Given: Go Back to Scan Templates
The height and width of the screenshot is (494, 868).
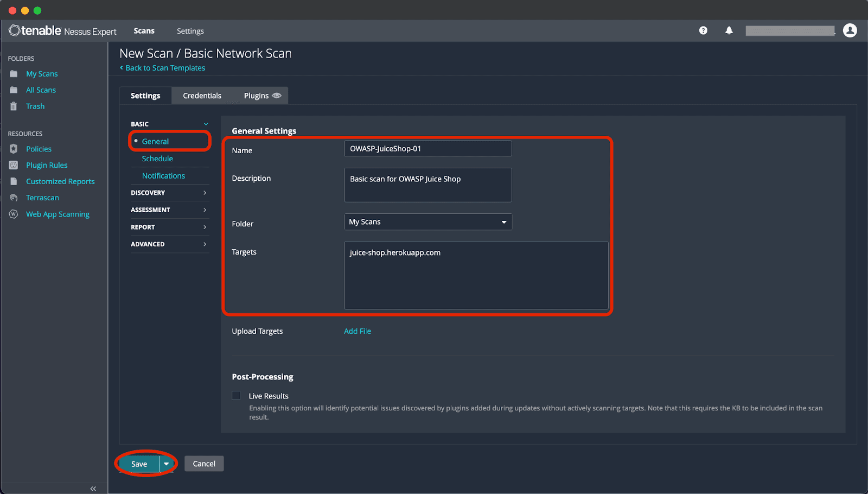Looking at the screenshot, I should coord(162,68).
